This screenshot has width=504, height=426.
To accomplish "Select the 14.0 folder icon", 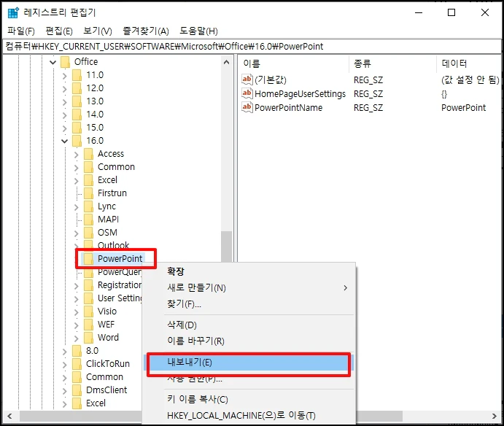I will click(77, 115).
